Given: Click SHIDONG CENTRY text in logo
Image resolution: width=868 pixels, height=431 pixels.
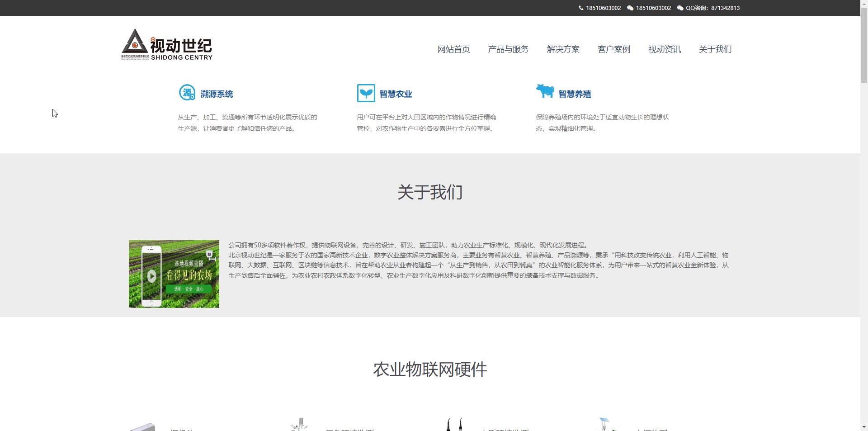Looking at the screenshot, I should pos(182,57).
